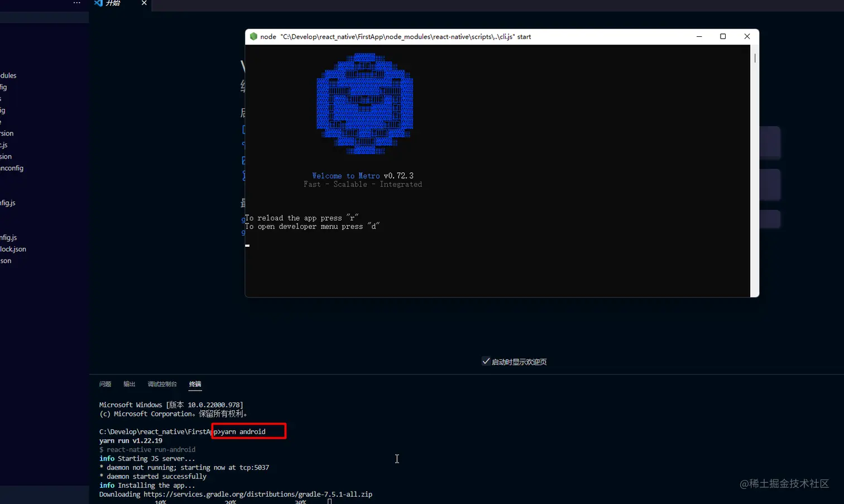This screenshot has height=504, width=844.
Task: Click the "Microsoft Windows [版本 10.0.22000.978]" line
Action: tap(171, 405)
